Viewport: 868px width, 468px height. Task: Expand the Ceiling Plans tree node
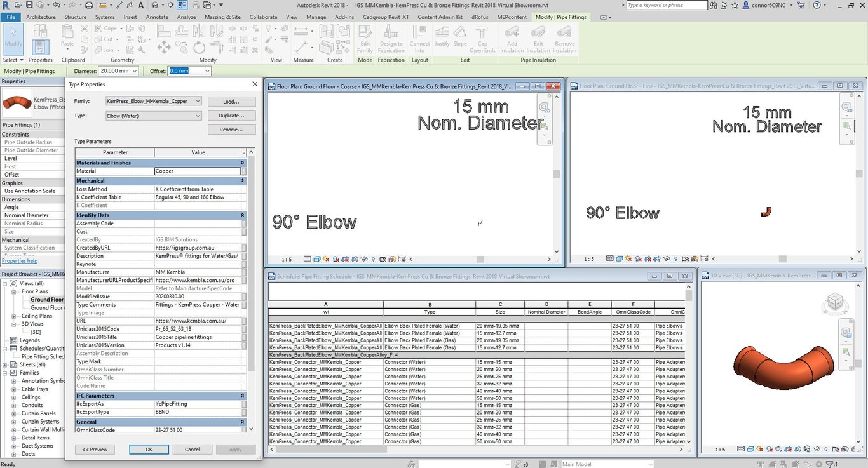tap(14, 316)
